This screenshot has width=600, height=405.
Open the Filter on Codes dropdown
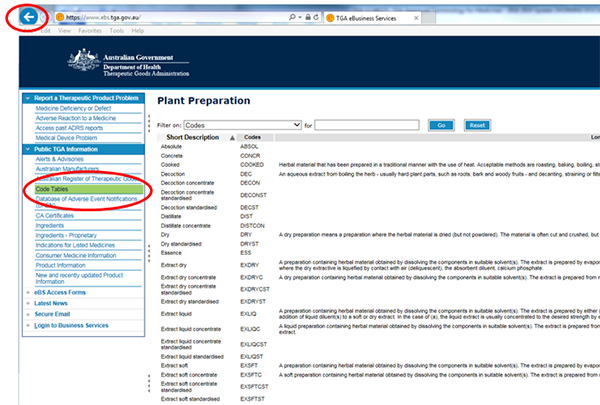click(243, 125)
